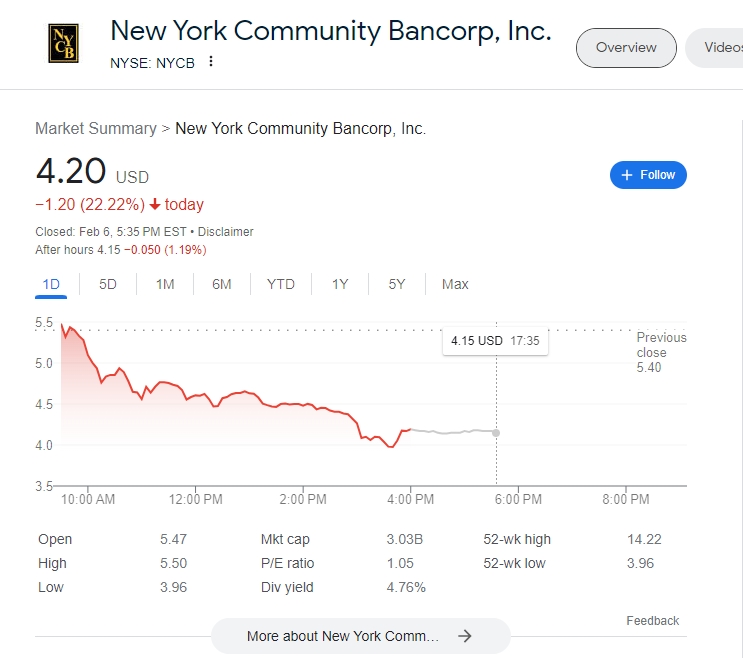Select the 1D chart range

(52, 284)
